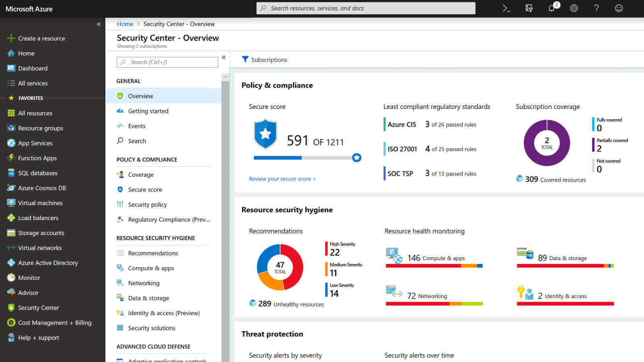Click the help question mark icon
The width and height of the screenshot is (644, 362).
pyautogui.click(x=597, y=8)
